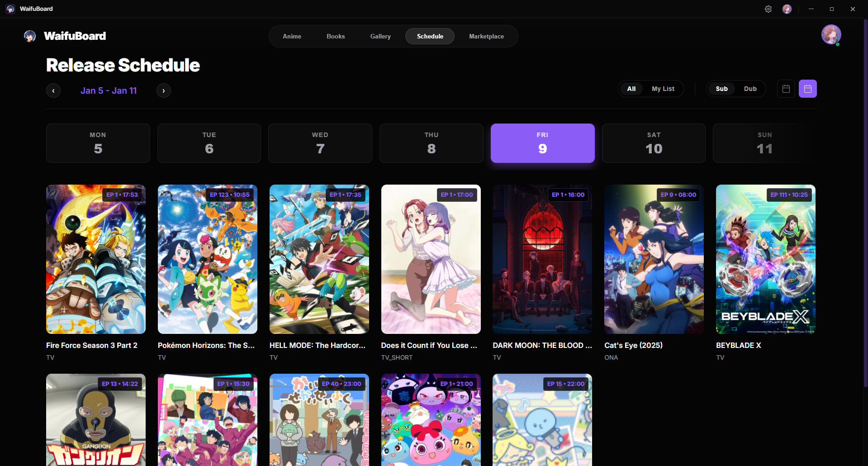Screen dimensions: 868x466
Task: Open the profile avatar in the titlebar
Action: tap(787, 9)
